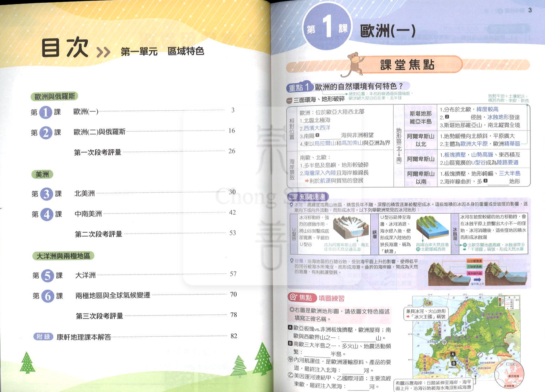
Task: Click the 區域特色 text
Action: click(186, 51)
